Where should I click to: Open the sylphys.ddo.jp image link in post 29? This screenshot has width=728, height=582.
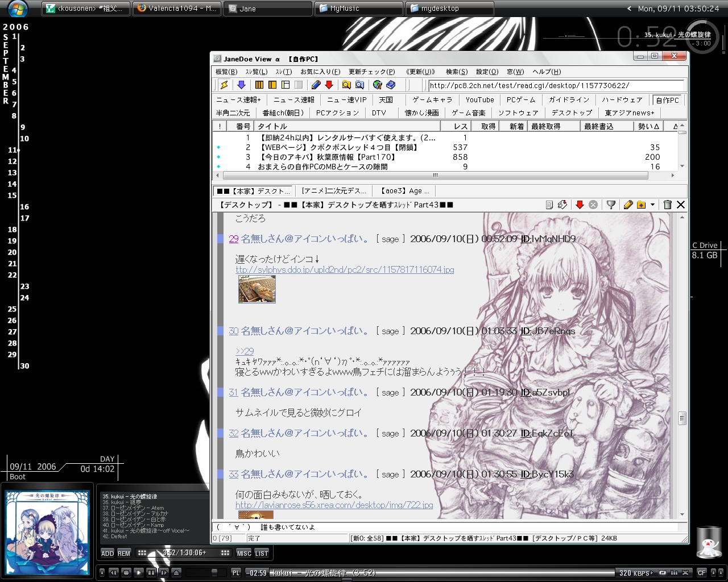click(x=345, y=269)
